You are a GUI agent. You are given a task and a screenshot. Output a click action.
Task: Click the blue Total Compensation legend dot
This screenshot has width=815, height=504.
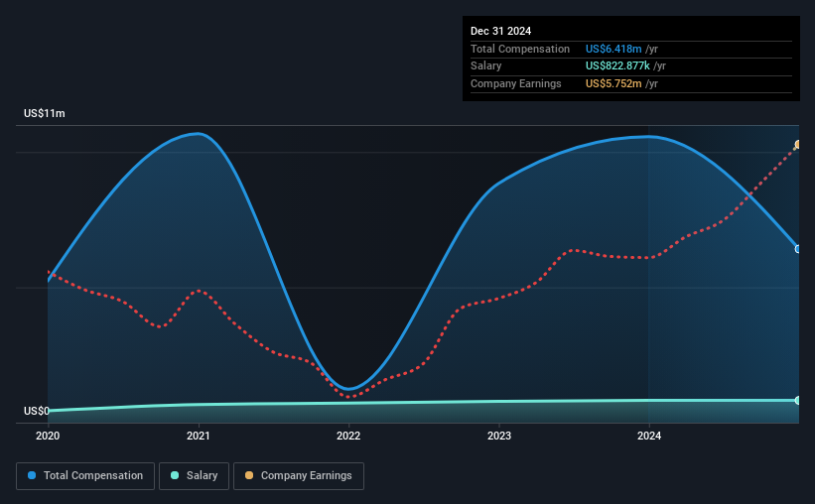32,475
